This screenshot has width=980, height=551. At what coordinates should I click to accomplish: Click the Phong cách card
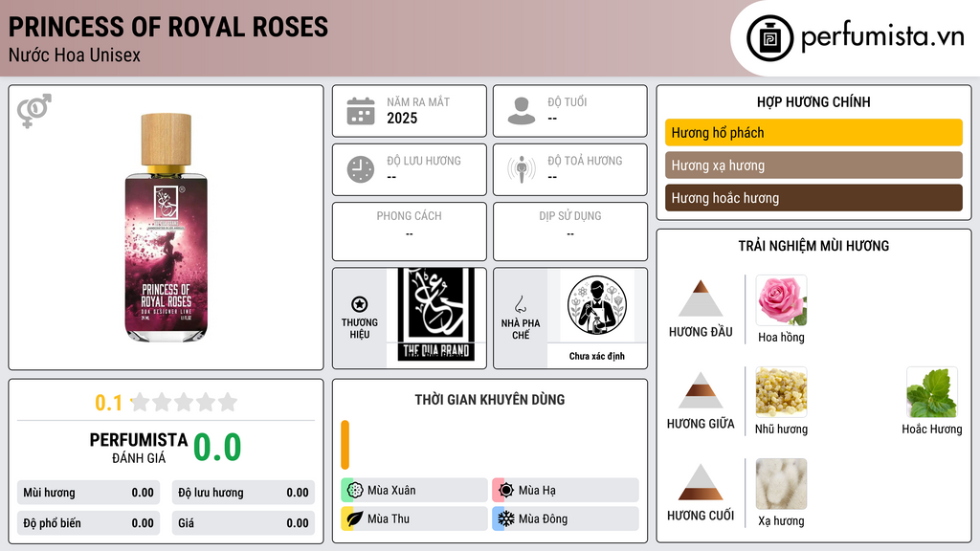tap(410, 231)
